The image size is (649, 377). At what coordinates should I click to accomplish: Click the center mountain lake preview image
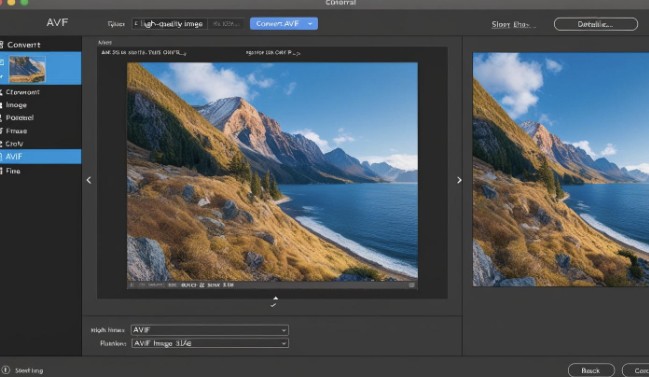272,172
